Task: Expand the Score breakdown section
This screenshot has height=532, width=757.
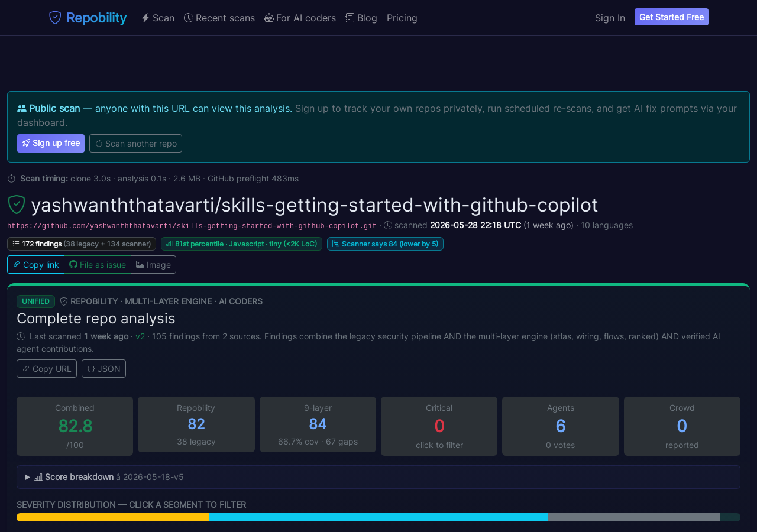Action: point(378,477)
